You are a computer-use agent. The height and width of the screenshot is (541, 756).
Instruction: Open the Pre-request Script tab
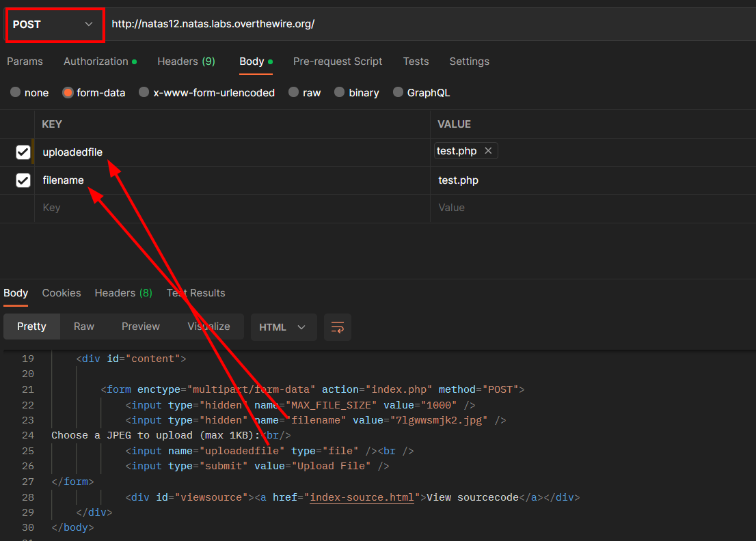click(x=338, y=61)
